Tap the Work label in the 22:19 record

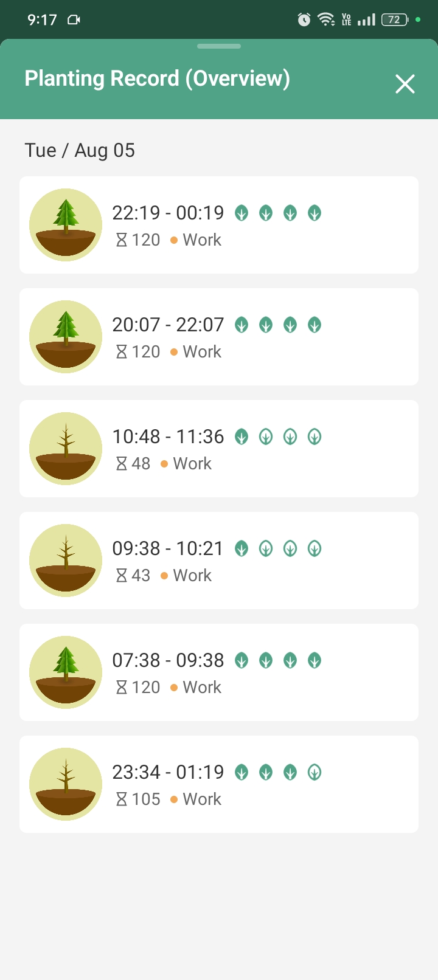pos(202,240)
